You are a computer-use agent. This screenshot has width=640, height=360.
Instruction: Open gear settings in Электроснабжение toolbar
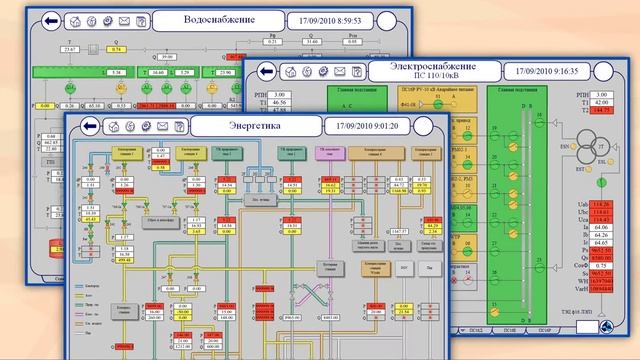323,72
